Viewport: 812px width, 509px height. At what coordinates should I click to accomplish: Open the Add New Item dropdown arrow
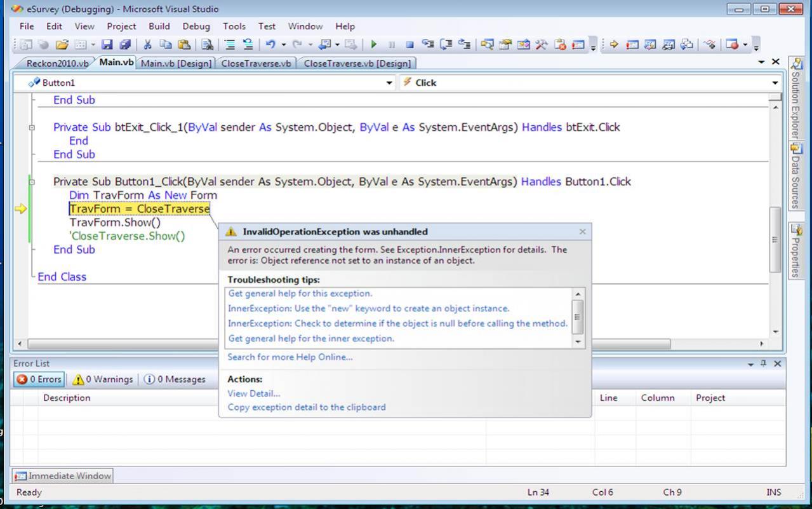(93, 44)
